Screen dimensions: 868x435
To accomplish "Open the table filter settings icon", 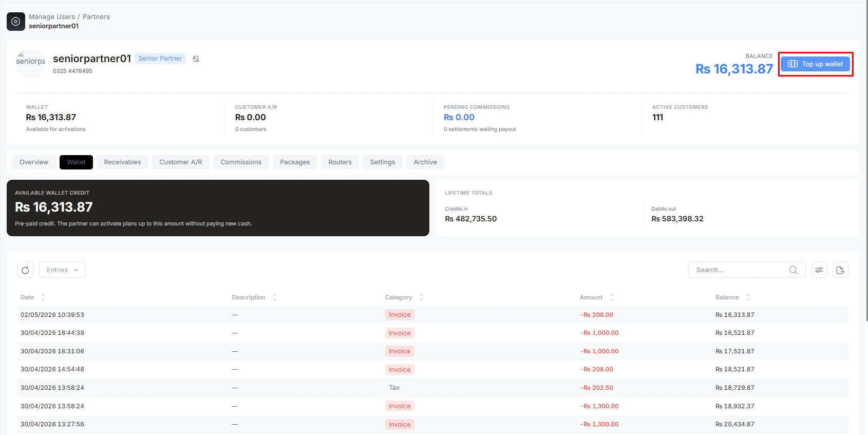I will pyautogui.click(x=819, y=270).
